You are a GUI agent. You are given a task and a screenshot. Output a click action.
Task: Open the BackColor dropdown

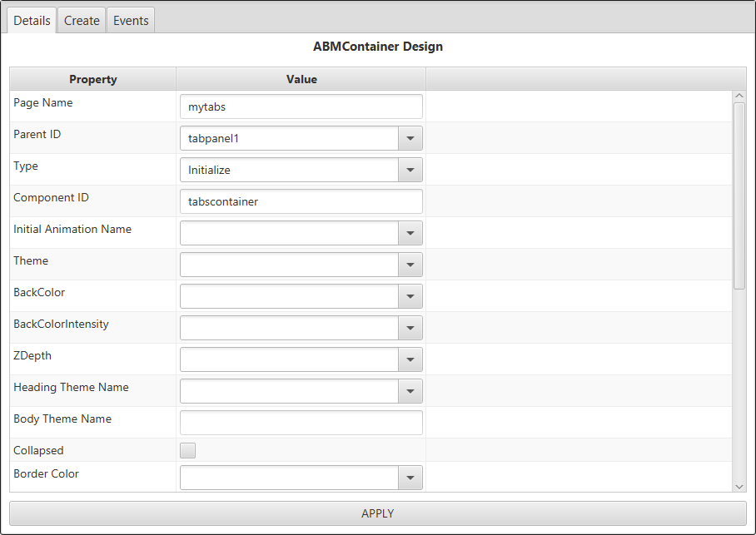[410, 296]
